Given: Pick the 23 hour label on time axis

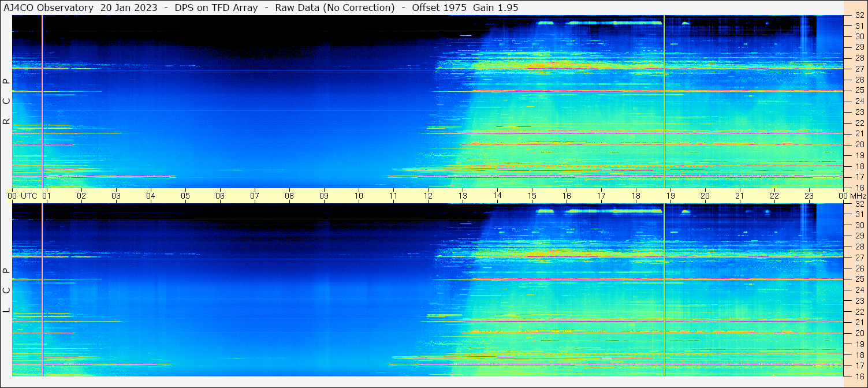Looking at the screenshot, I should coord(809,196).
